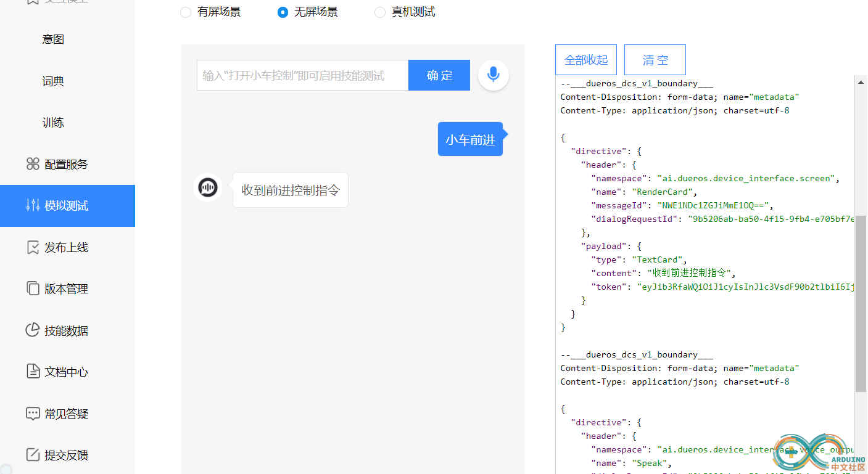This screenshot has height=474, width=868.
Task: Go to 版本管理 menu item
Action: [67, 288]
